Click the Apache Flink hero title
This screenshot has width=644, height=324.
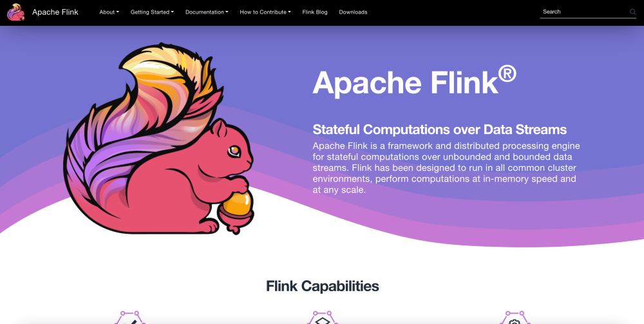click(x=414, y=81)
